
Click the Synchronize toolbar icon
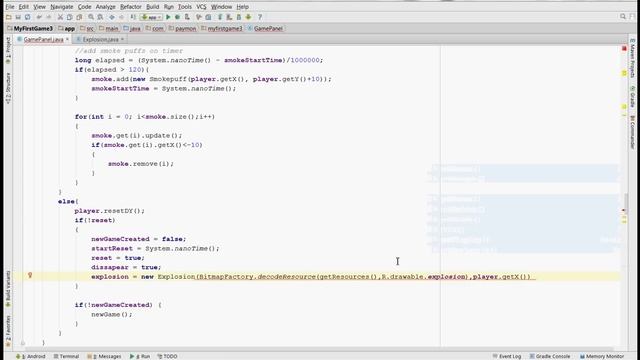(27, 17)
